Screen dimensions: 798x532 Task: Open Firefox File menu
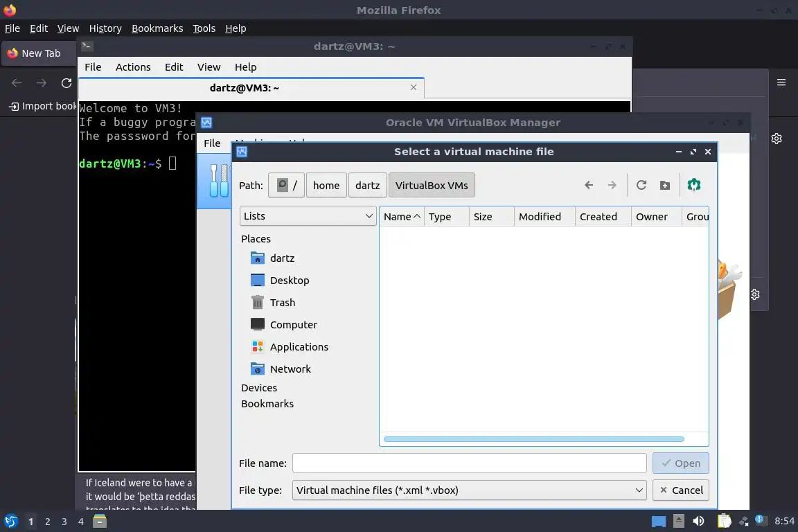click(x=12, y=28)
